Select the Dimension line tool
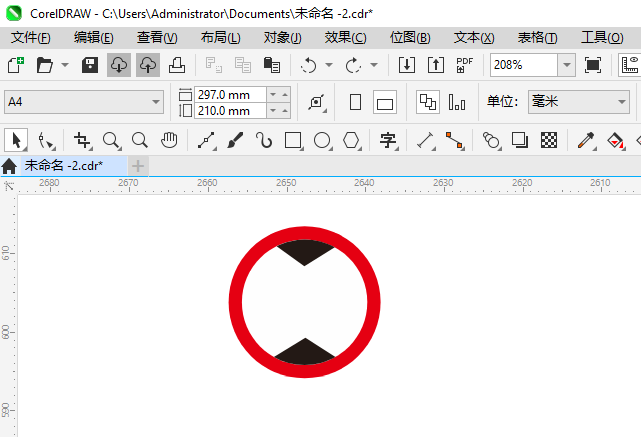Screen dimensions: 641x437 click(426, 140)
